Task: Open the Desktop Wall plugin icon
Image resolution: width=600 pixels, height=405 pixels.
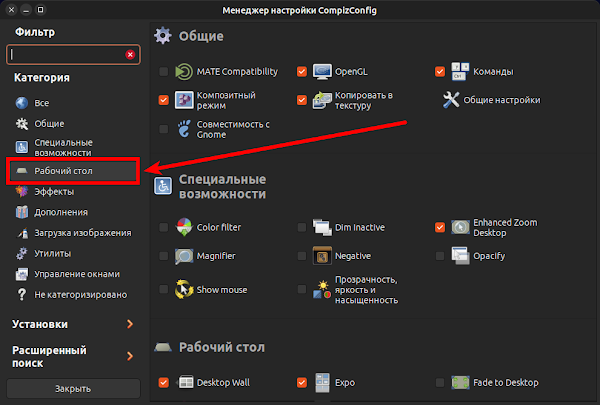Action: [x=186, y=382]
